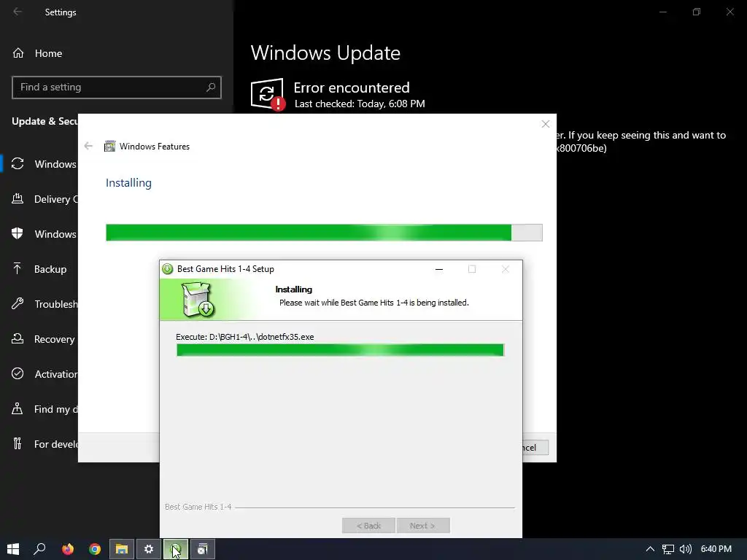This screenshot has width=747, height=560.
Task: Minimize the Best Game Hits Setup window
Action: coord(439,269)
